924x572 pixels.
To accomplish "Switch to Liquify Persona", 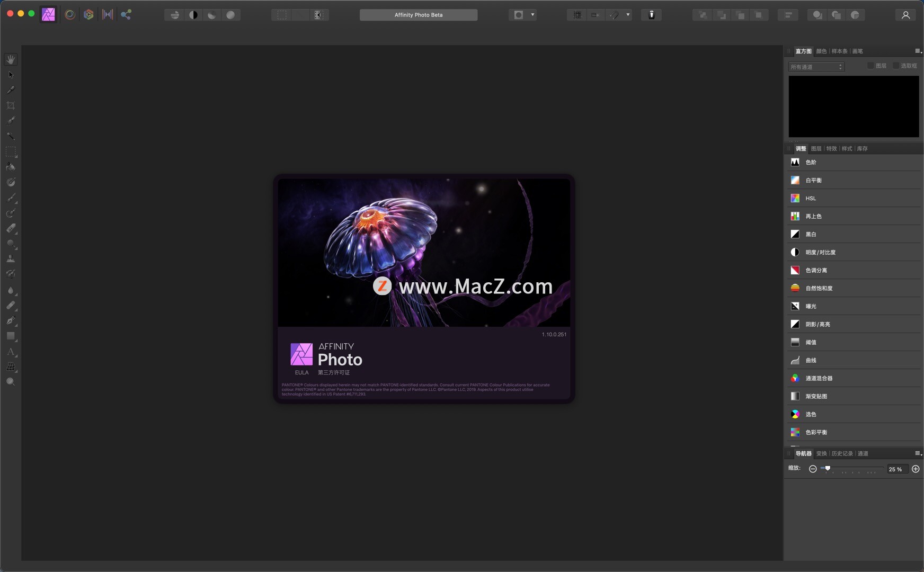I will click(x=70, y=15).
